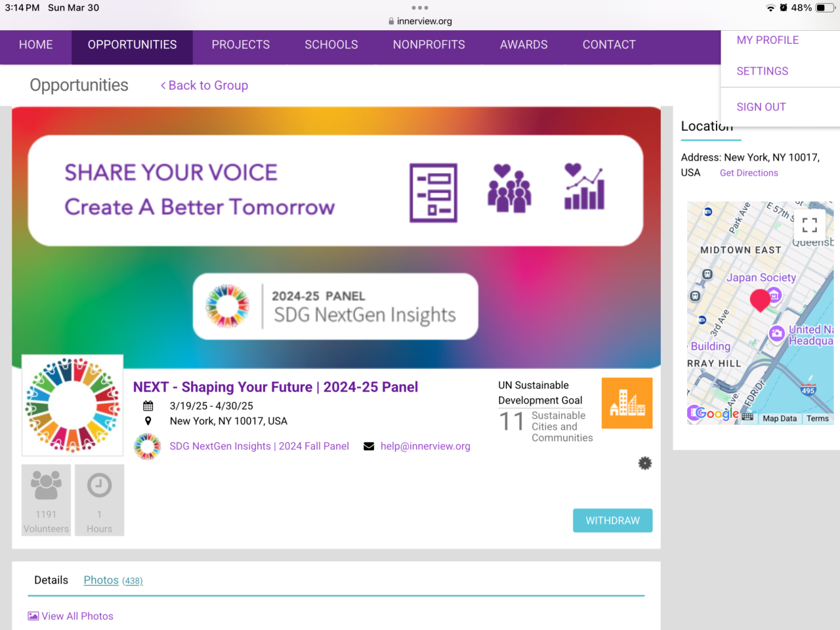Image resolution: width=840 pixels, height=630 pixels.
Task: Click the United Nations Headquarters map marker
Action: tap(777, 333)
